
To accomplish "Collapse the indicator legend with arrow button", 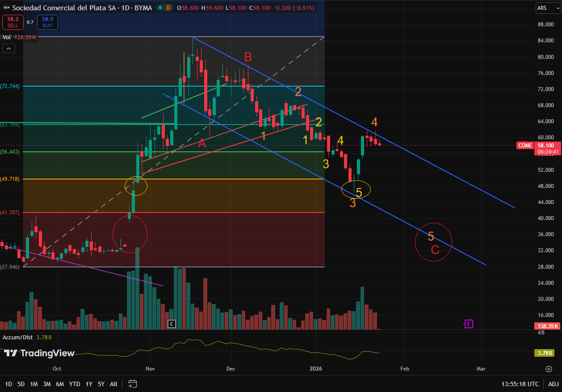I will point(8,49).
